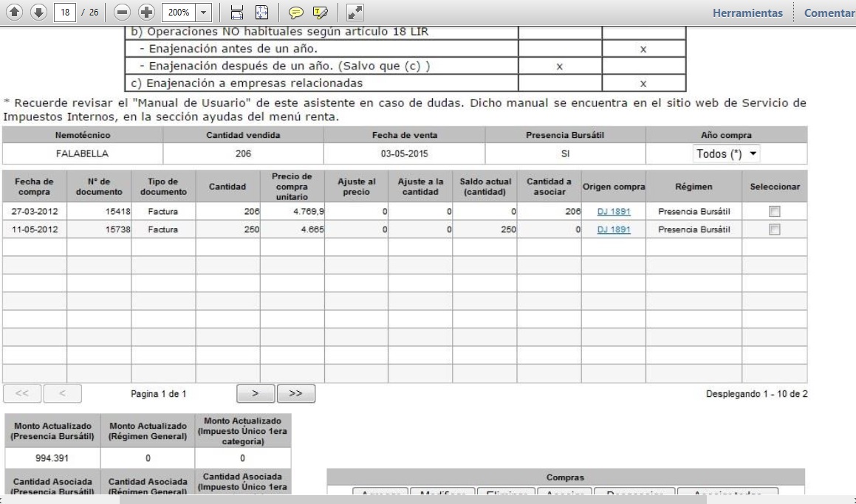Check Seleccionar box for purchase dated 11-05-2012

coord(774,229)
